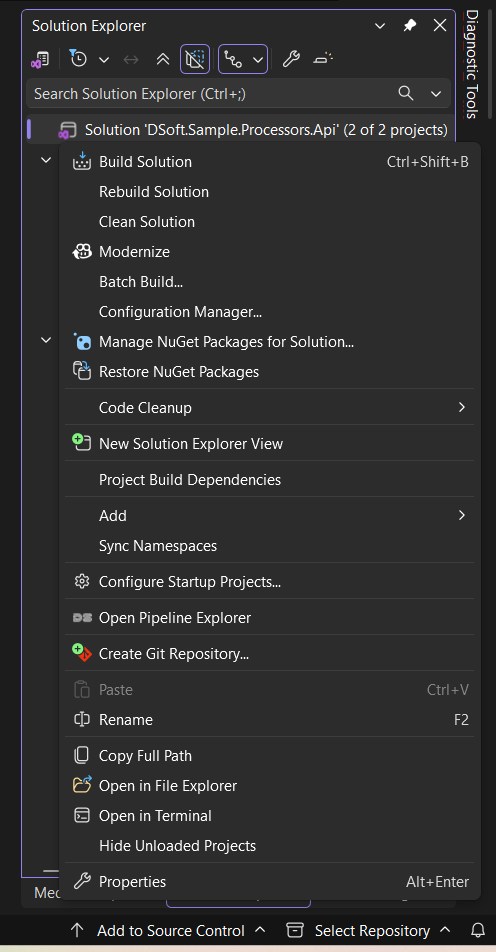
Task: Choose Open in File Explorer
Action: pos(270,786)
